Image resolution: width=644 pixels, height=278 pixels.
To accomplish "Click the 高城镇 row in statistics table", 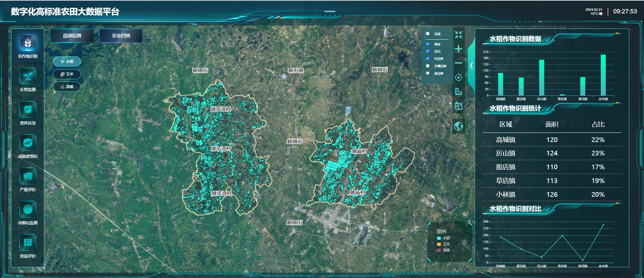I will (x=552, y=140).
